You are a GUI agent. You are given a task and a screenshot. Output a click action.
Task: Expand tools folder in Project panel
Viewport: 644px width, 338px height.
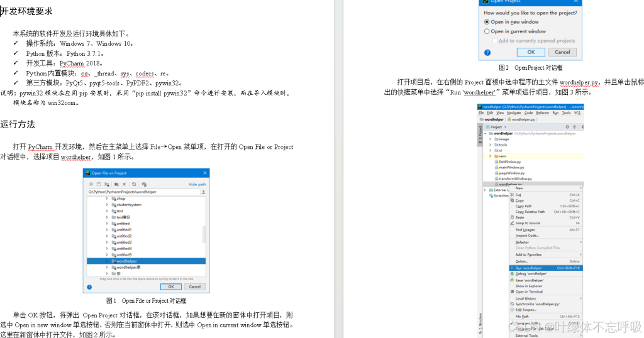click(490, 144)
